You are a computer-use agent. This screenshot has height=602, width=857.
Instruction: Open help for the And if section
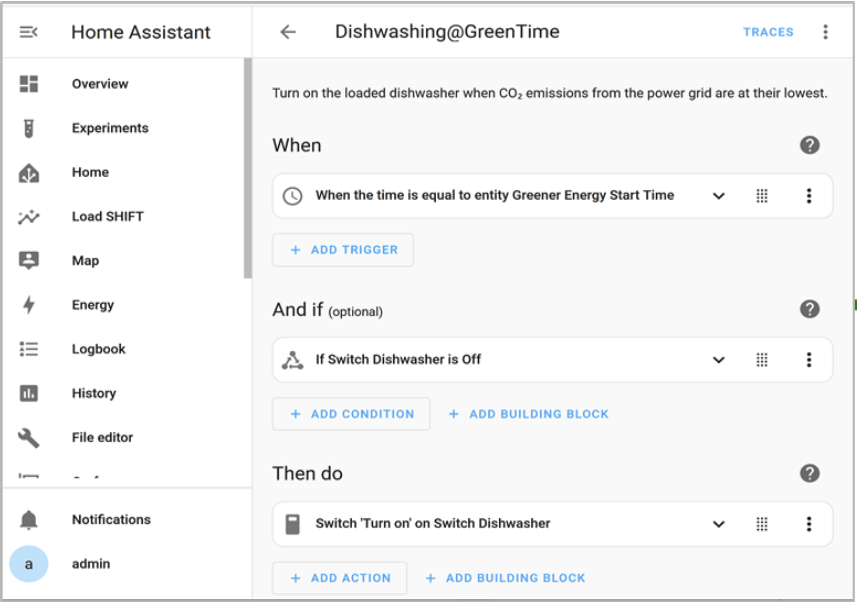tap(809, 309)
